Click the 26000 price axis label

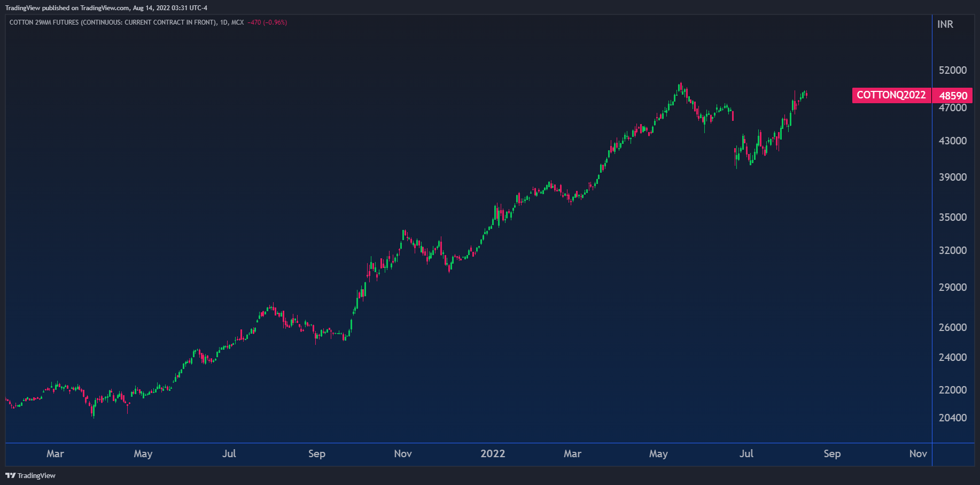[953, 327]
